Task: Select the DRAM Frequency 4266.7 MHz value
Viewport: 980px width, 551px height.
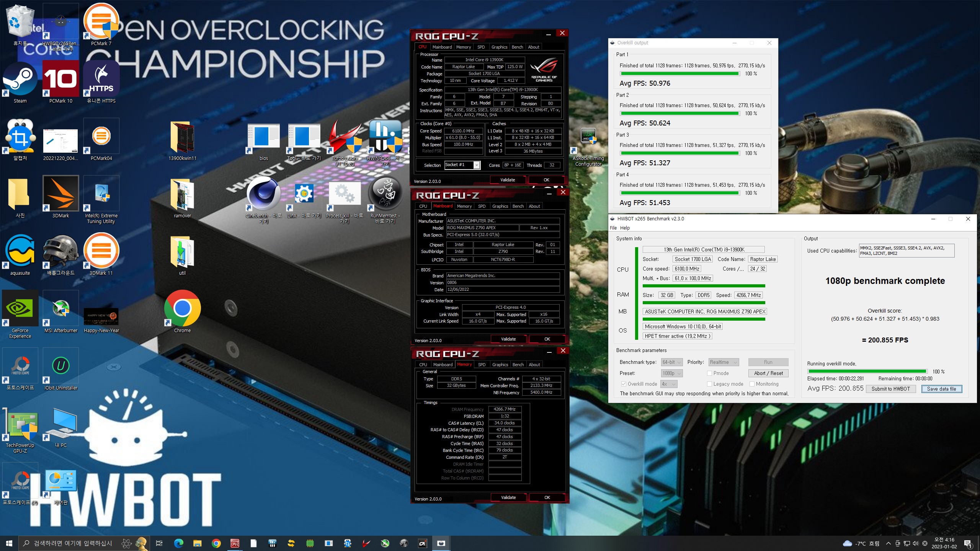Action: (505, 409)
